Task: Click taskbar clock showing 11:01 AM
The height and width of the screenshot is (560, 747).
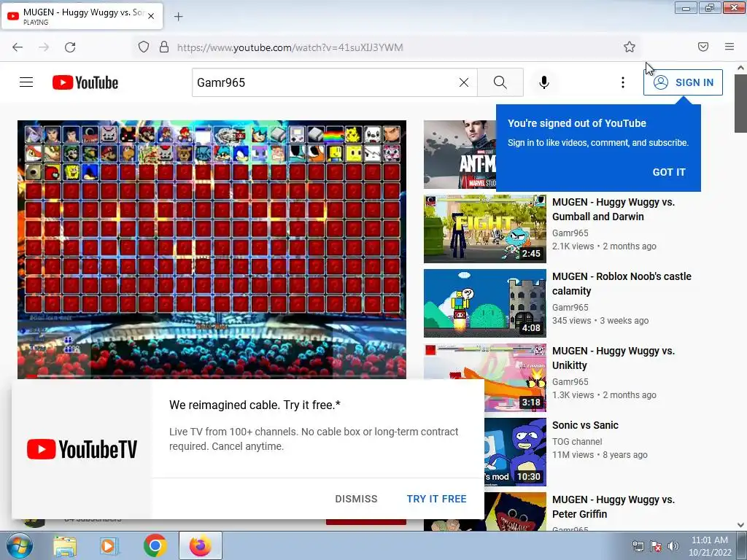Action: pyautogui.click(x=709, y=546)
